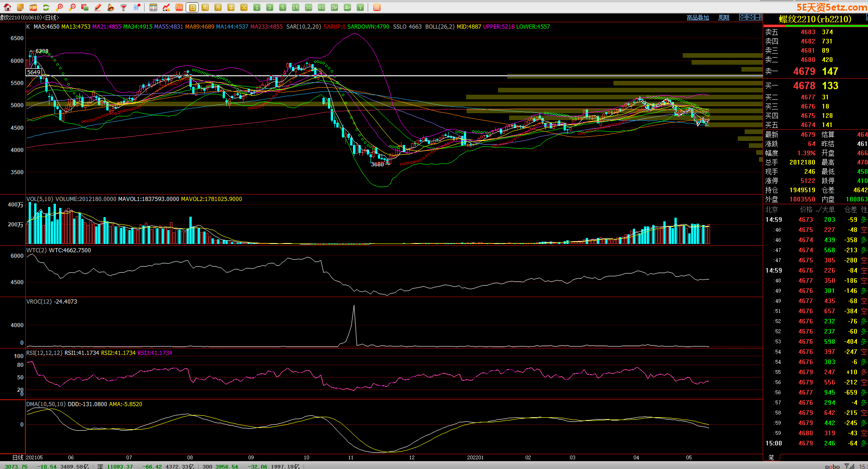Click the 螺纹2210(rb2210) contract title
Screen dimensions: 868x469
(x=815, y=19)
